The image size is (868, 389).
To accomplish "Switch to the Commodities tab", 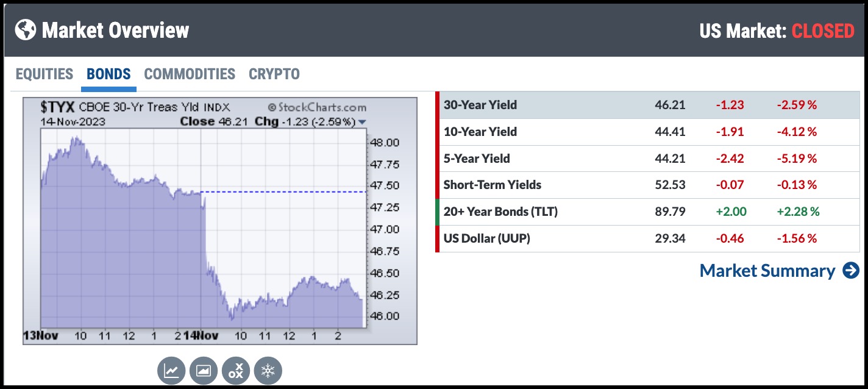I will click(x=190, y=74).
